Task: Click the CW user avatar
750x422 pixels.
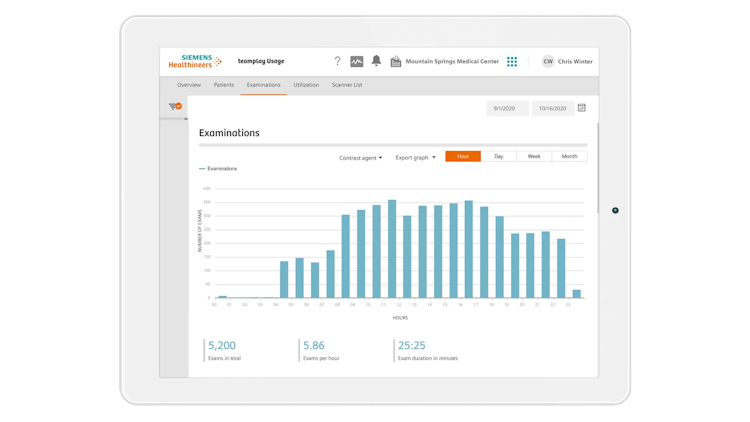Action: point(548,61)
